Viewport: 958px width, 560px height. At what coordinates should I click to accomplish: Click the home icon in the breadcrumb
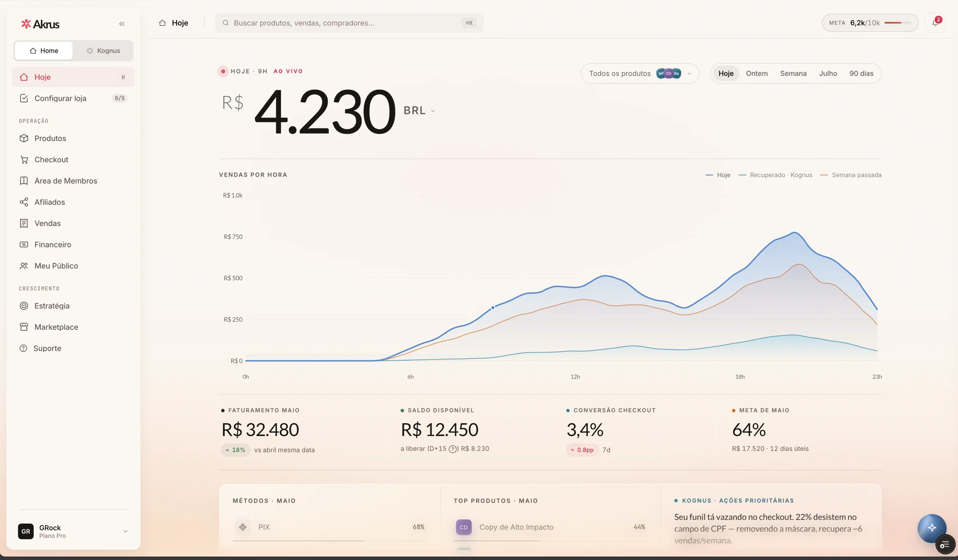(x=162, y=23)
